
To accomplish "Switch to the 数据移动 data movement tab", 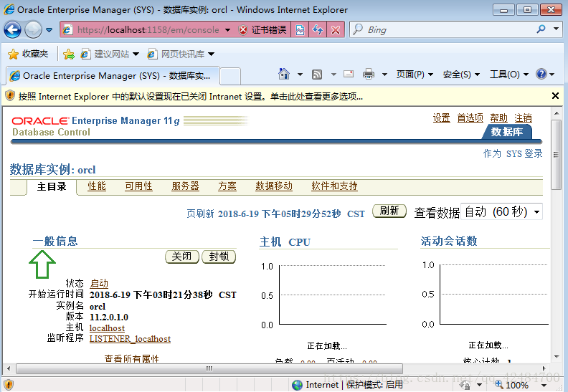I will pyautogui.click(x=274, y=186).
